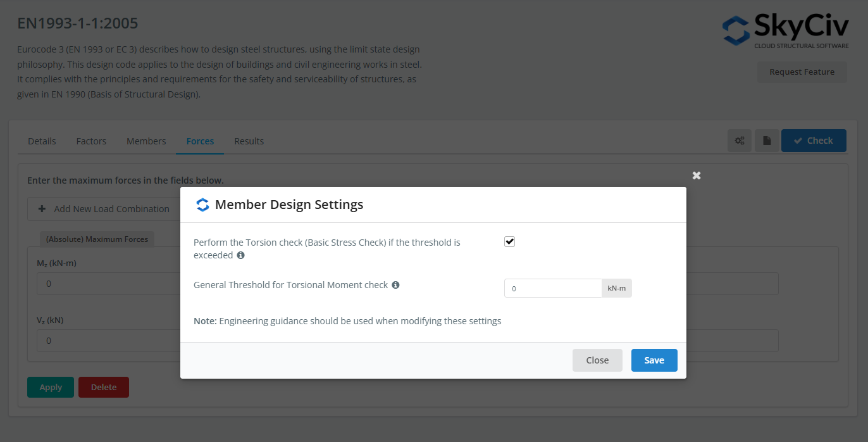
Task: Click the document report icon button
Action: click(x=767, y=141)
